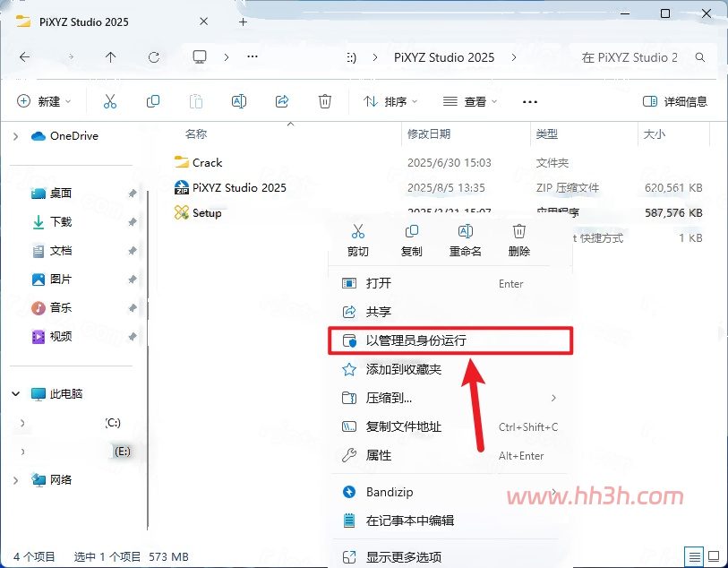Image resolution: width=728 pixels, height=568 pixels.
Task: Click the toolbar Copy icon
Action: (x=153, y=101)
